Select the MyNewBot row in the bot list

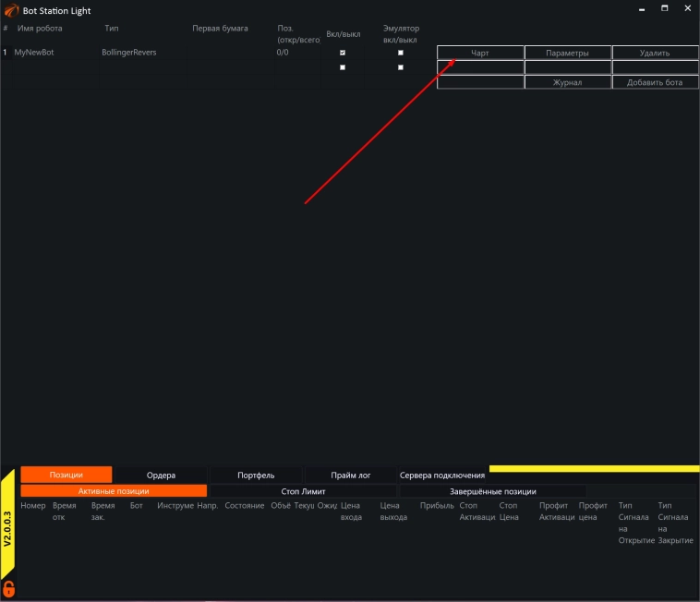(x=34, y=53)
